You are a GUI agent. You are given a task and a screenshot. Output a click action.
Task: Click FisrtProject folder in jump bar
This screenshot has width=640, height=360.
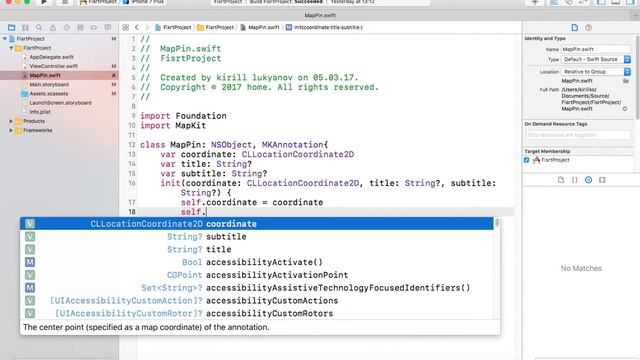click(x=216, y=27)
